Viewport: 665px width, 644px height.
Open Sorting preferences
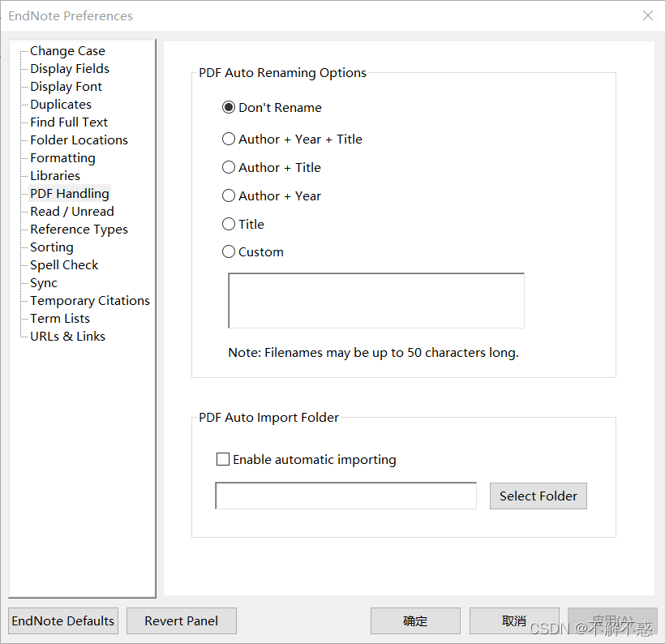[52, 247]
